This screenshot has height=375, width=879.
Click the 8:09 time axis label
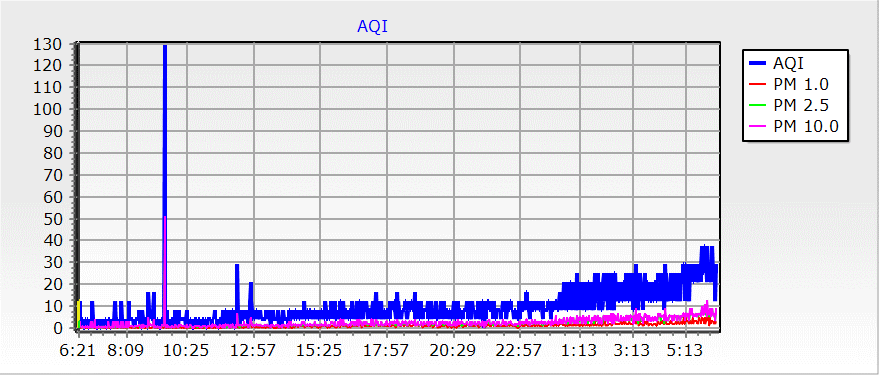coord(127,351)
